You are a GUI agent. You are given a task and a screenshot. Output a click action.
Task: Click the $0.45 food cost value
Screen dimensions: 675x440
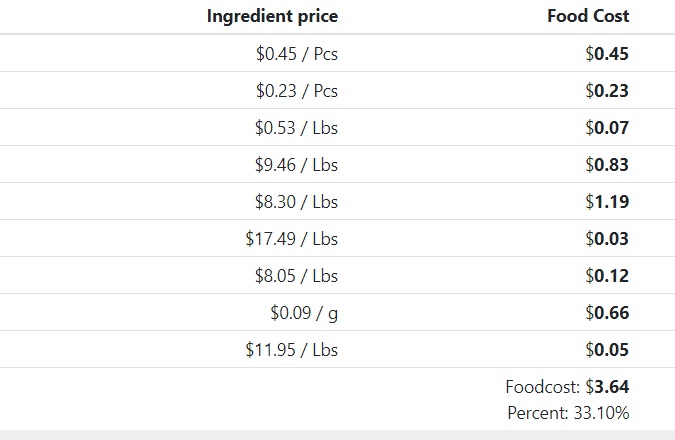coord(607,54)
